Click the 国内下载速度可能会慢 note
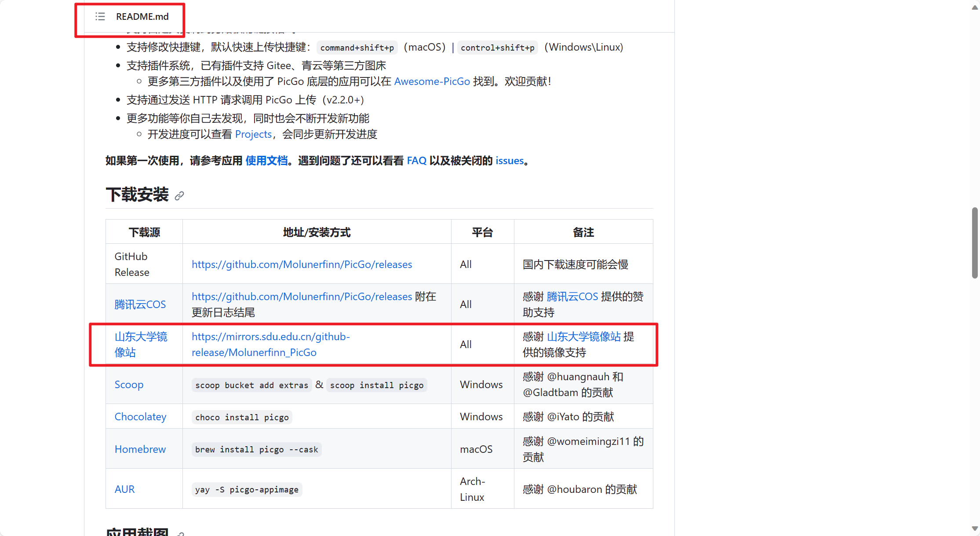The width and height of the screenshot is (980, 536). (576, 264)
